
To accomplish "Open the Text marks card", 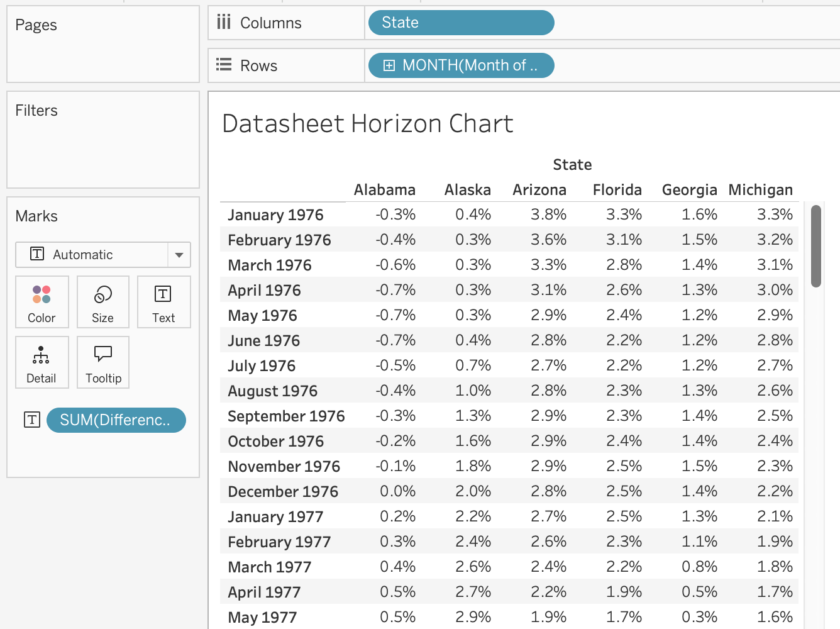I will tap(163, 302).
